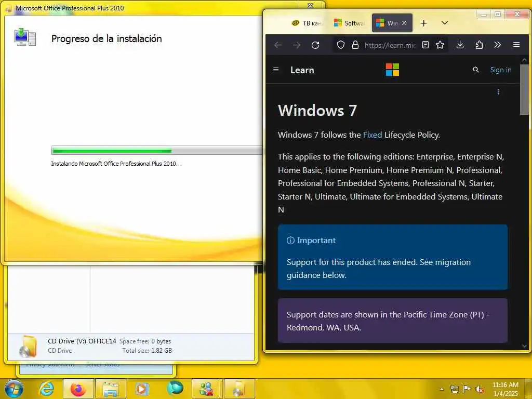Open Firefox application hamburger menu
532x399 pixels.
coord(516,45)
